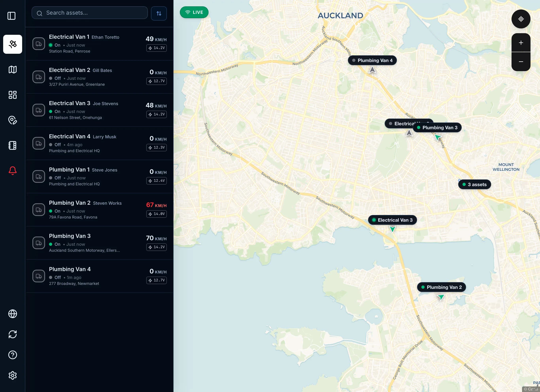Select Plumbing Van 2 title in list
The height and width of the screenshot is (392, 540).
(70, 203)
